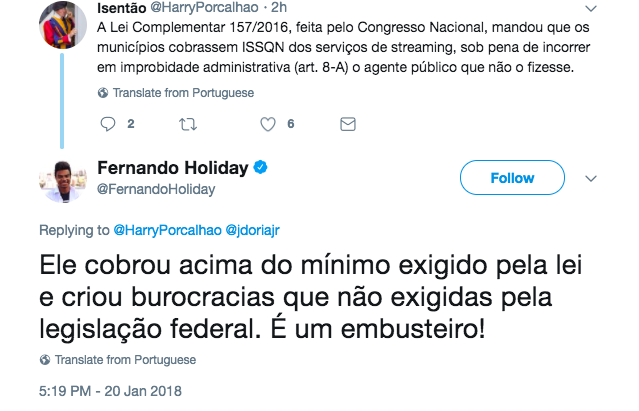Like Isentão's tweet with the heart icon
The height and width of the screenshot is (411, 639).
click(x=267, y=125)
